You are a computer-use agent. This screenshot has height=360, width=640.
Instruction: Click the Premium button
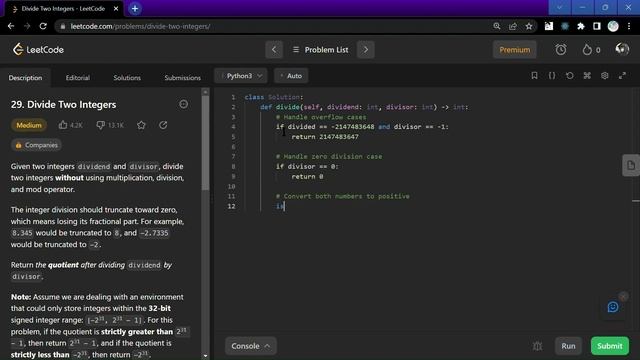(514, 50)
